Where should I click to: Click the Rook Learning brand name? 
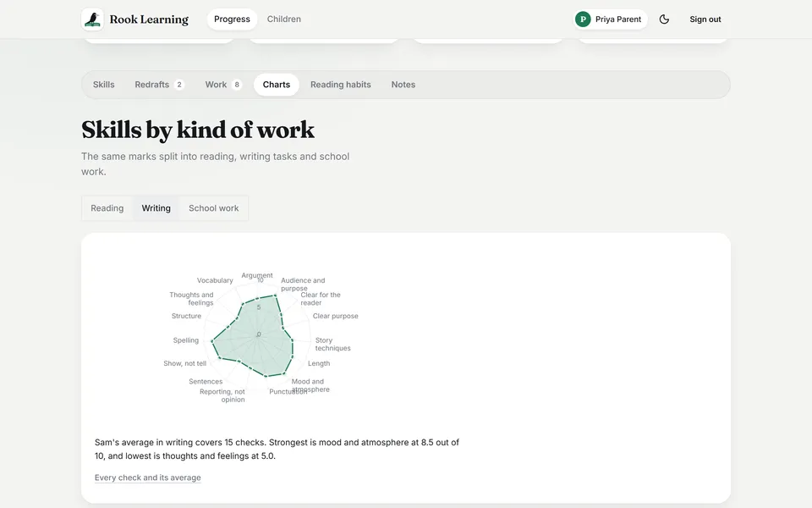149,19
